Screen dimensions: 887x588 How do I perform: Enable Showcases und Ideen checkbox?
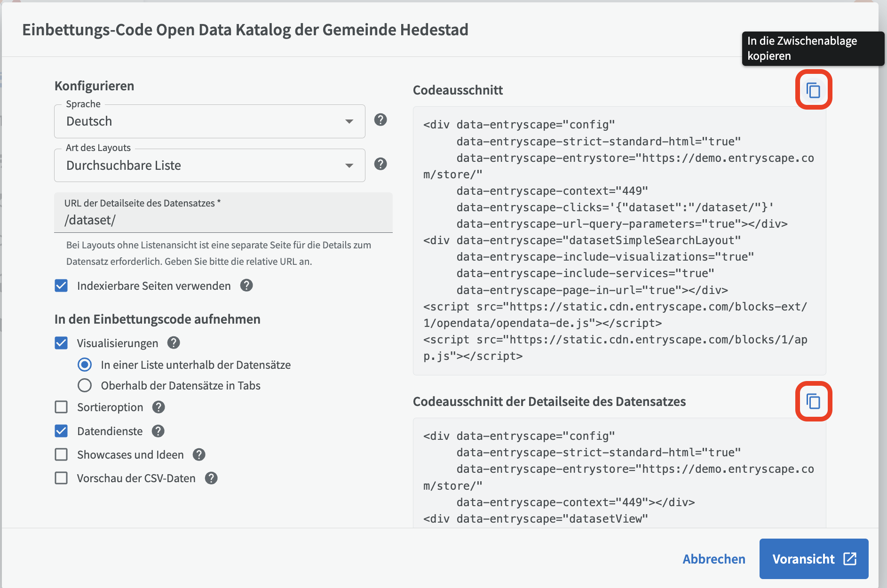click(61, 454)
